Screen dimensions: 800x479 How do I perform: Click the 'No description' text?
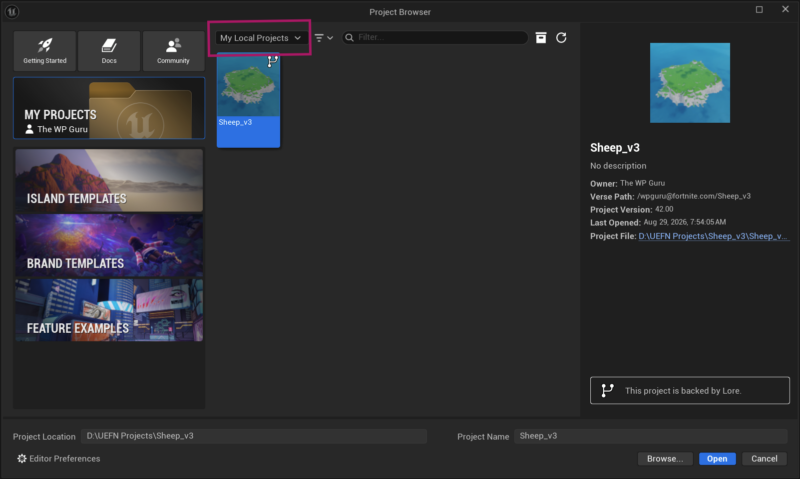(x=618, y=166)
